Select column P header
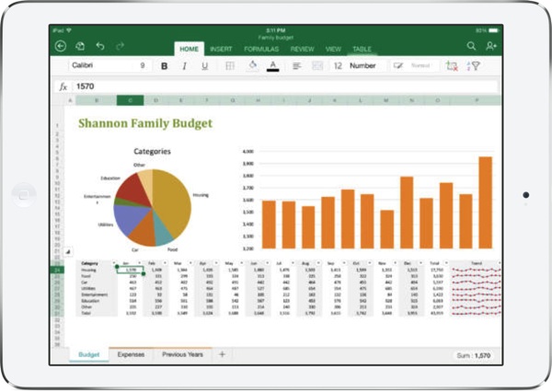This screenshot has width=552, height=392. tap(477, 100)
